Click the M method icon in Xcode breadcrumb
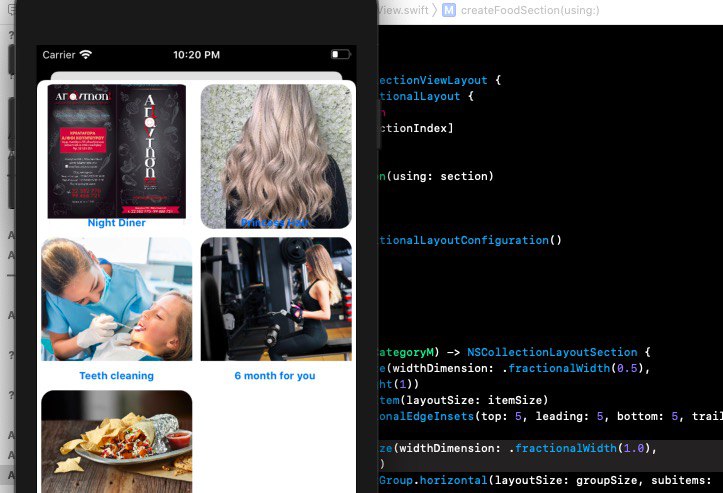Image resolution: width=723 pixels, height=493 pixels. tap(449, 10)
